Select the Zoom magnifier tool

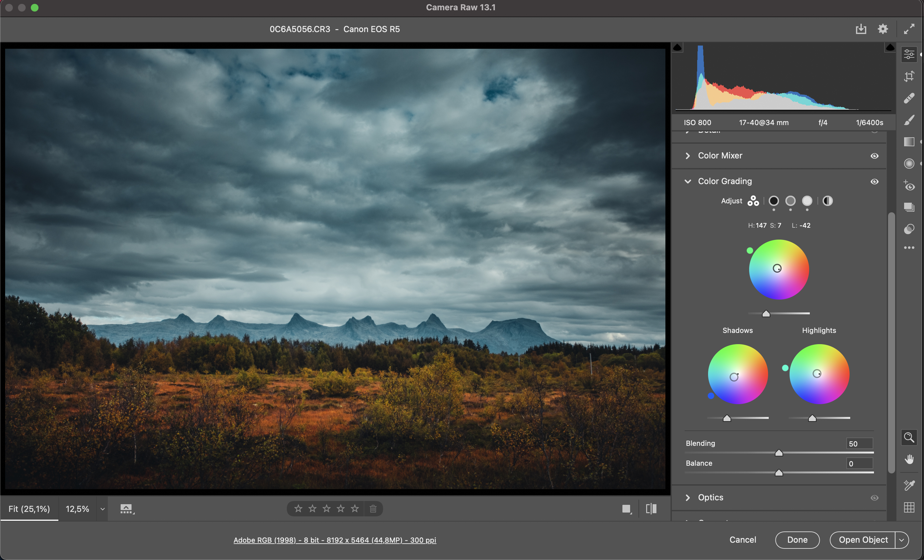coord(909,437)
